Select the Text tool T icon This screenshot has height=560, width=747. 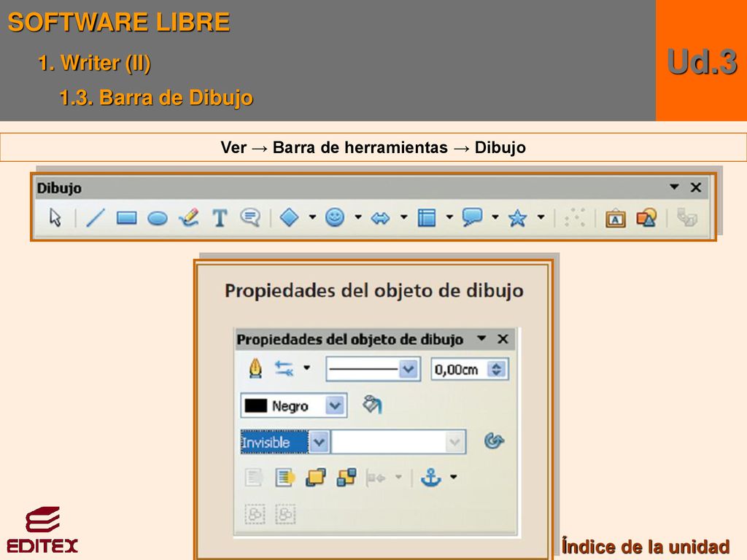tap(220, 218)
